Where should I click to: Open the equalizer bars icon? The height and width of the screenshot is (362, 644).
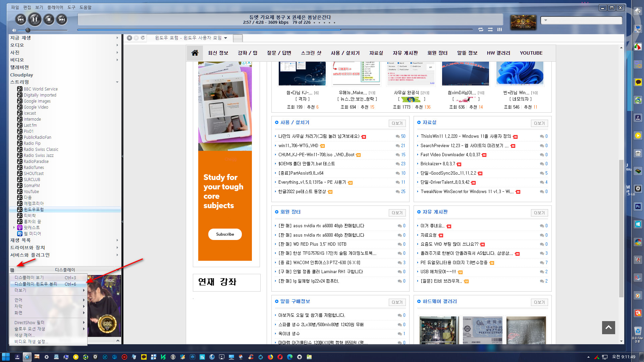click(499, 29)
